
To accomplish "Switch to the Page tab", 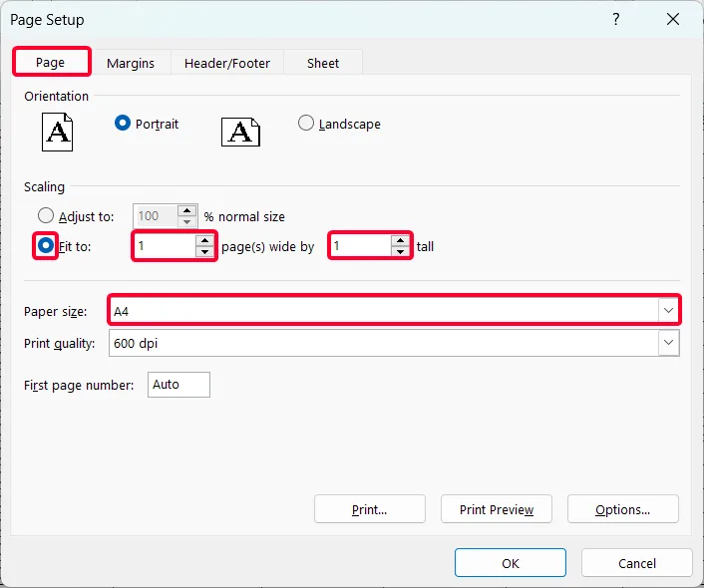I will [x=51, y=62].
